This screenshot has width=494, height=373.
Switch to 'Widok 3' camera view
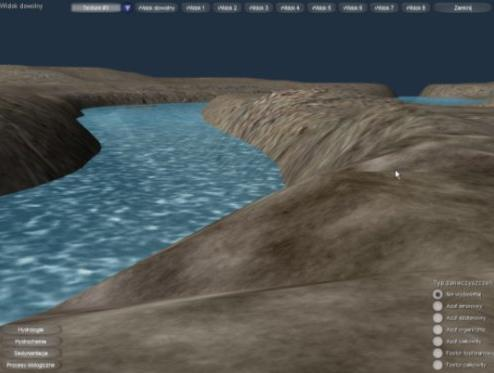click(x=259, y=8)
